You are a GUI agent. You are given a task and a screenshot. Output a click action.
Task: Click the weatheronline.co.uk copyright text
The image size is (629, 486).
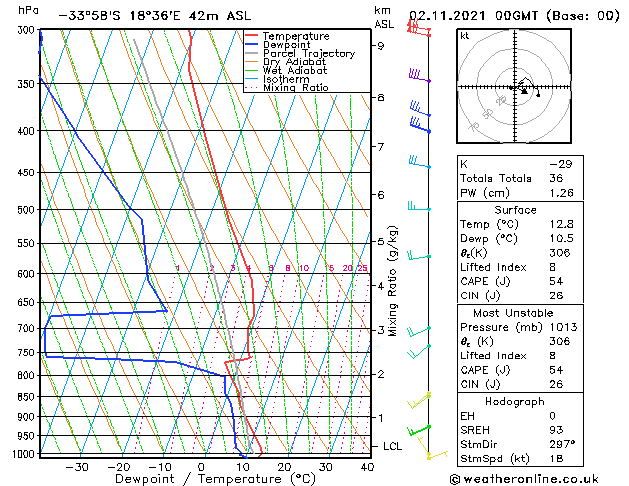(524, 479)
